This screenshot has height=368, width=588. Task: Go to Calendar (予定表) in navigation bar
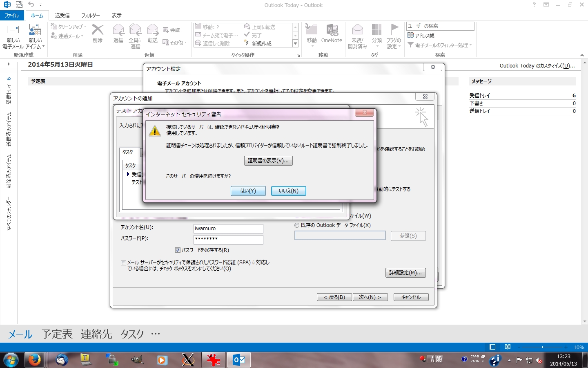[x=57, y=334]
